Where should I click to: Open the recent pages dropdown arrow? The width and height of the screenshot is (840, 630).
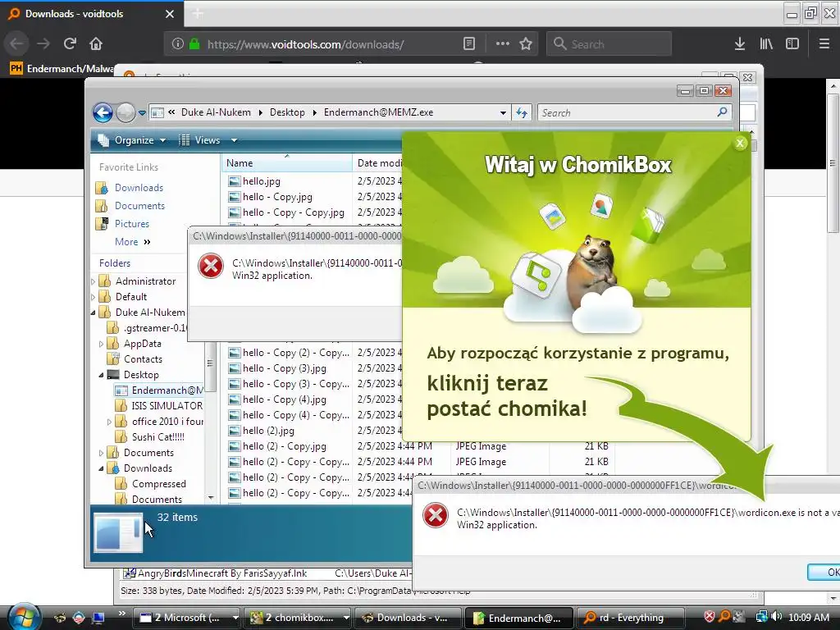pyautogui.click(x=142, y=113)
